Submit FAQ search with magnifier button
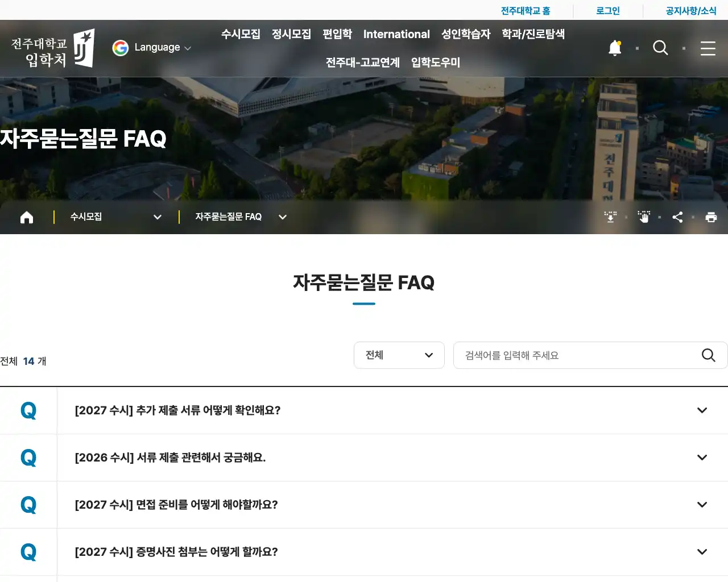This screenshot has width=728, height=582. pyautogui.click(x=708, y=355)
